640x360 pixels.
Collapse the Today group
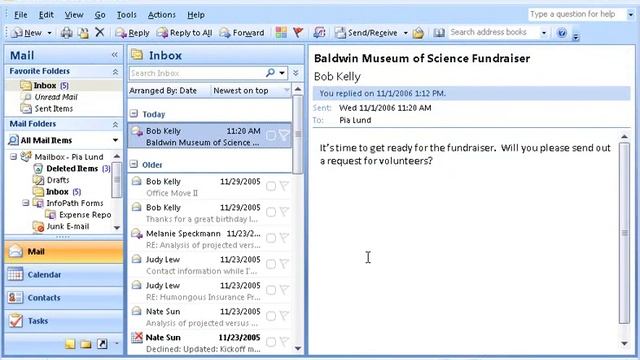(x=134, y=114)
